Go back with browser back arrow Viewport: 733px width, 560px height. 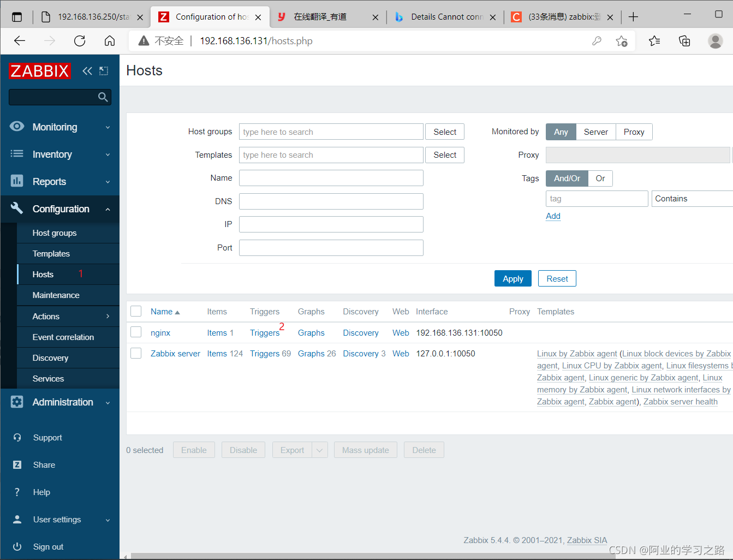tap(20, 41)
